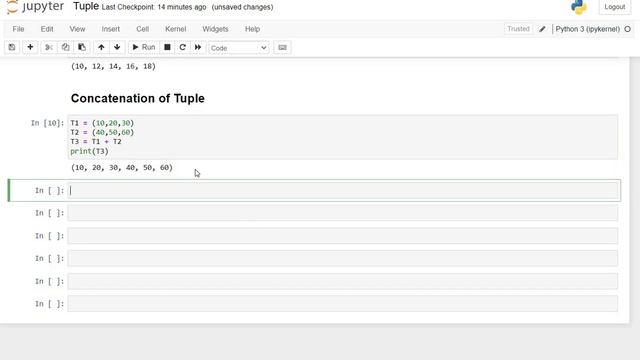Copy selected cells icon
The height and width of the screenshot is (360, 640).
click(65, 47)
